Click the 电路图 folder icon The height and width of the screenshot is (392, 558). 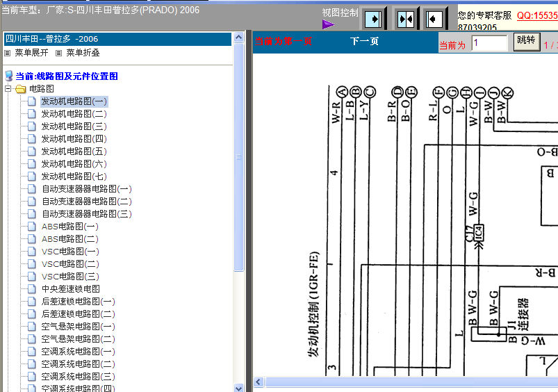(x=21, y=89)
